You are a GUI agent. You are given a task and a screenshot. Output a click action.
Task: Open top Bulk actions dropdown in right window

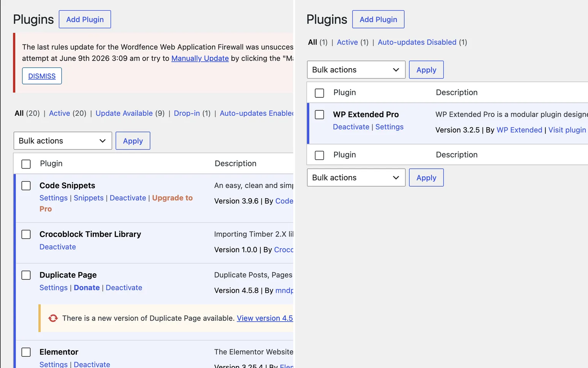(x=356, y=70)
